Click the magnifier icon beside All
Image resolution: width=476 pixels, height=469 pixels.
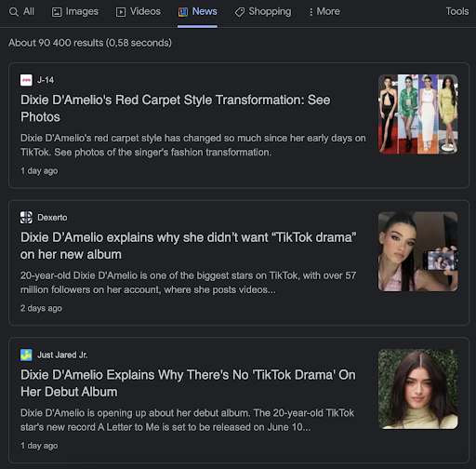[x=14, y=12]
